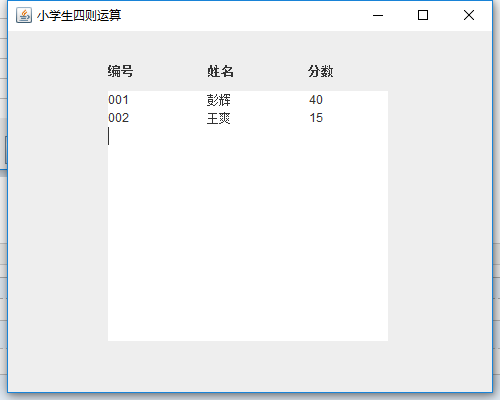
Task: Select the ID 002 in text area
Action: coord(118,118)
